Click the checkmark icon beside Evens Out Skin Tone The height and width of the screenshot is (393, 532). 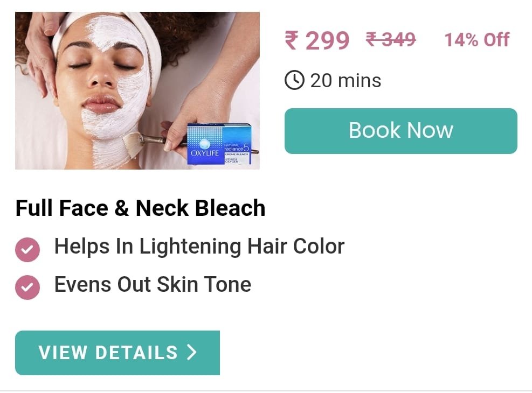point(27,287)
